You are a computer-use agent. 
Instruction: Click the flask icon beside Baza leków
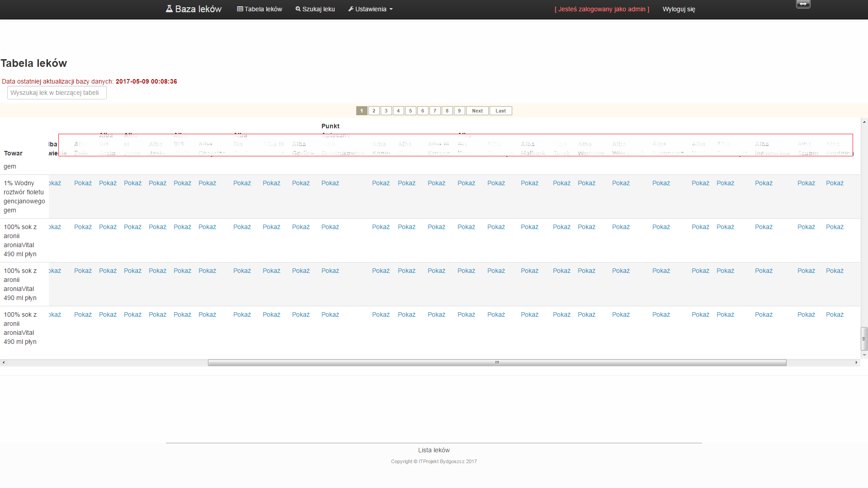(169, 9)
